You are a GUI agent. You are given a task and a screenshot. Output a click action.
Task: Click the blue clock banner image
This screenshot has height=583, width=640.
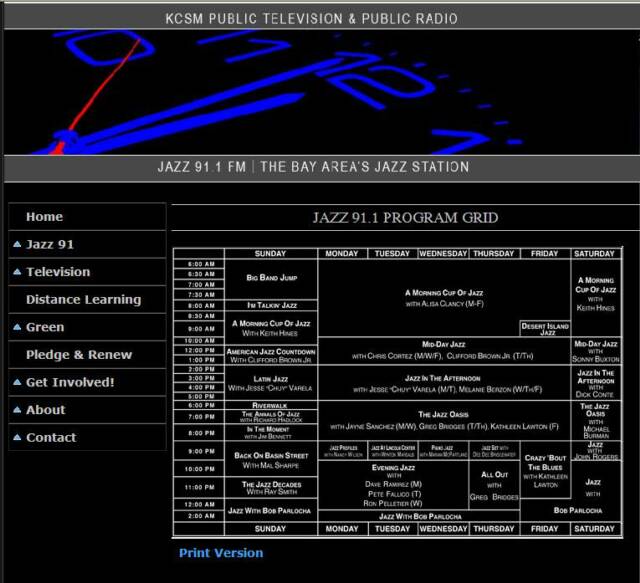pyautogui.click(x=322, y=92)
